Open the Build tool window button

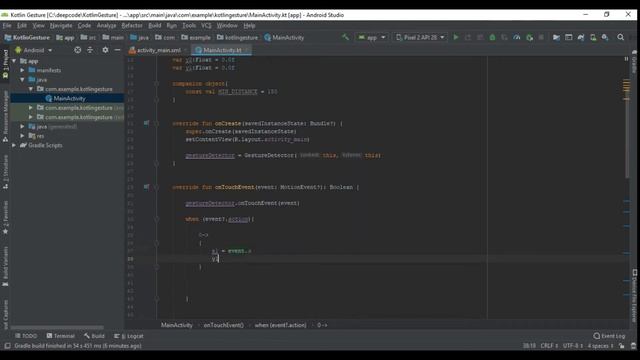tap(94, 336)
